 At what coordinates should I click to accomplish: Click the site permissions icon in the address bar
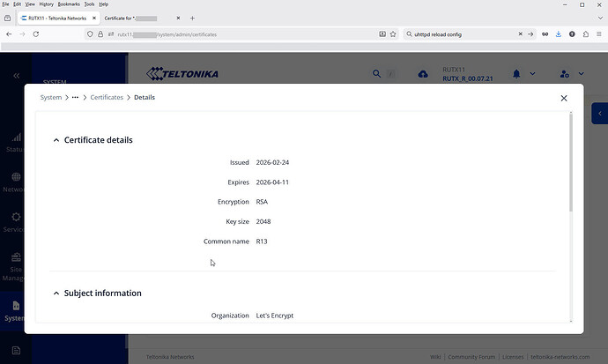pyautogui.click(x=111, y=34)
